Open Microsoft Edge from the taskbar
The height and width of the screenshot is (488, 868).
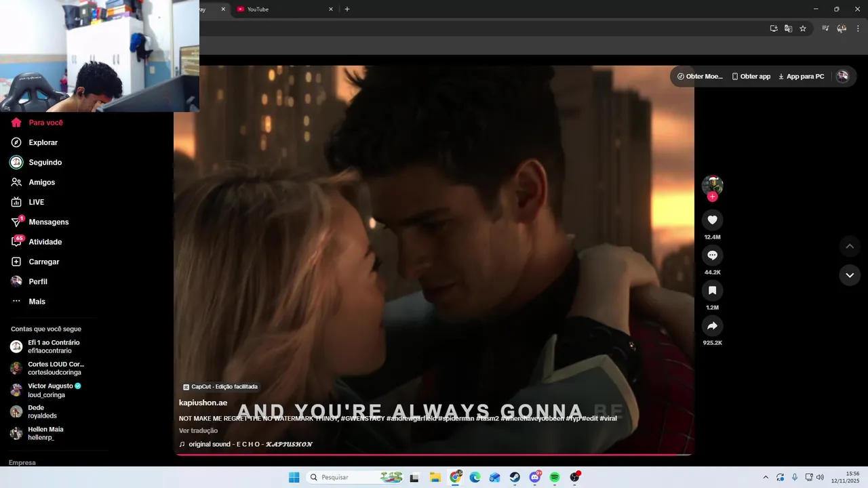[x=475, y=477]
